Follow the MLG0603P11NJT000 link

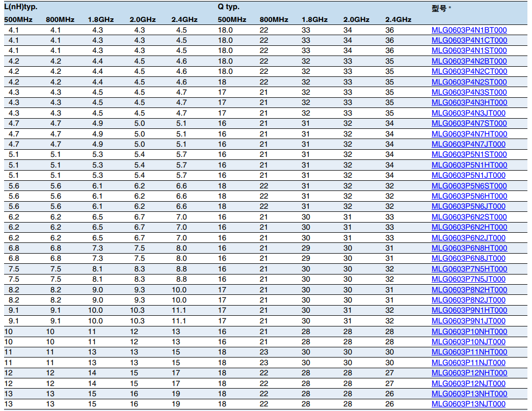[468, 363]
